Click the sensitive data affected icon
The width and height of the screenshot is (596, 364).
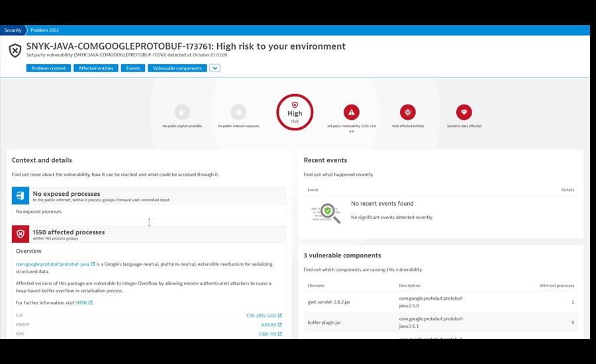pyautogui.click(x=464, y=112)
